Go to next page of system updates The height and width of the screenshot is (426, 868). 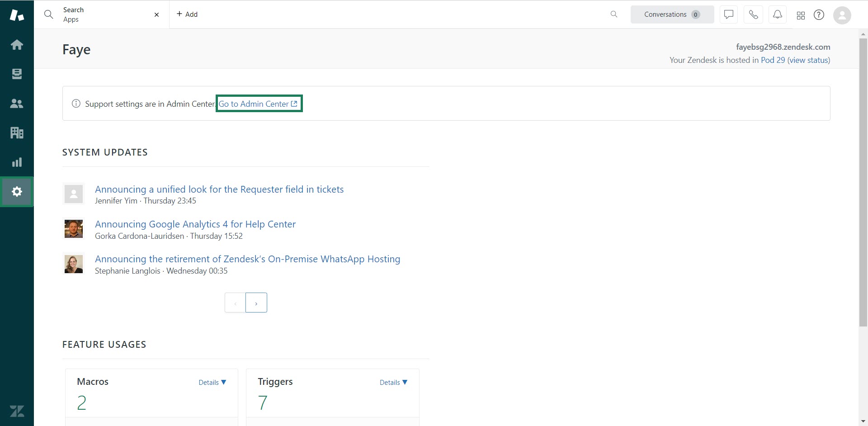(x=256, y=303)
